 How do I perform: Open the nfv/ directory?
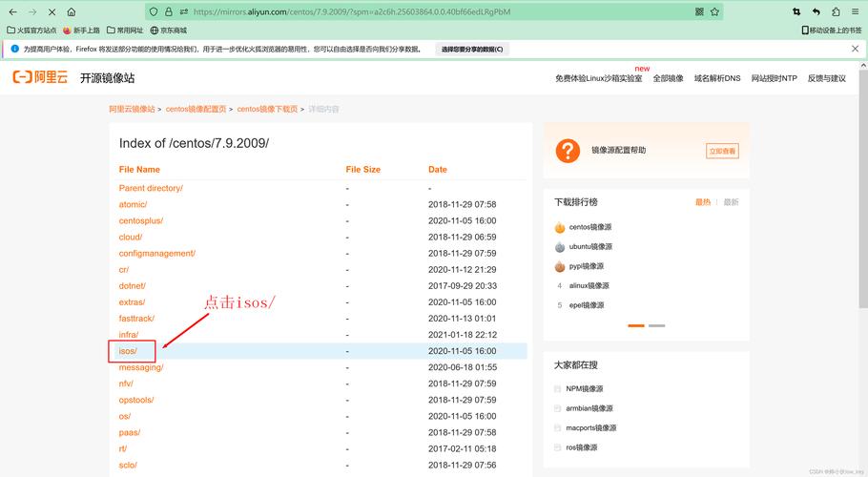pyautogui.click(x=126, y=384)
